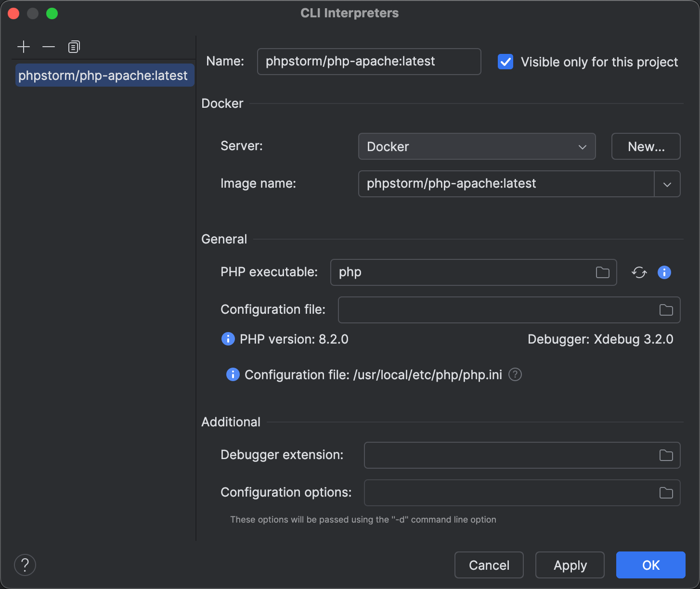Expand the Image name dropdown arrow
The height and width of the screenshot is (589, 700).
pos(667,184)
